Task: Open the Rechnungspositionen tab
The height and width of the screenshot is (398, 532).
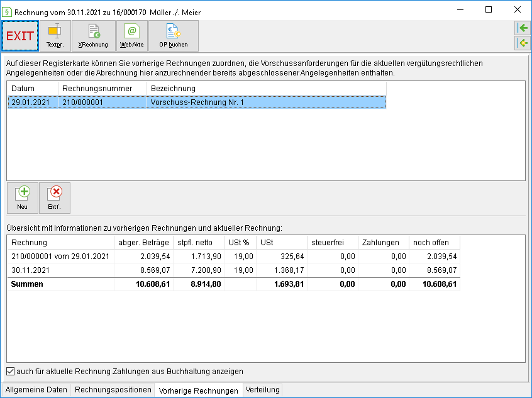Action: click(x=113, y=390)
